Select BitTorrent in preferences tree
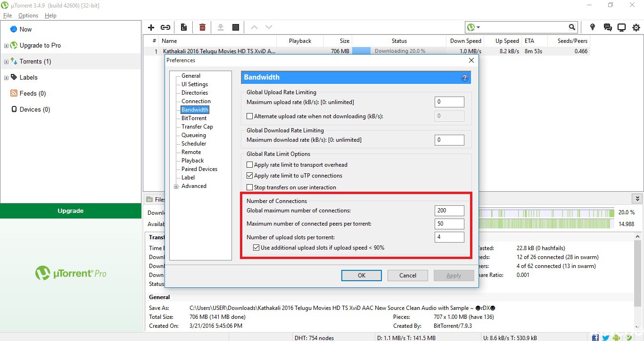Viewport: 644px width, 341px height. [x=194, y=118]
